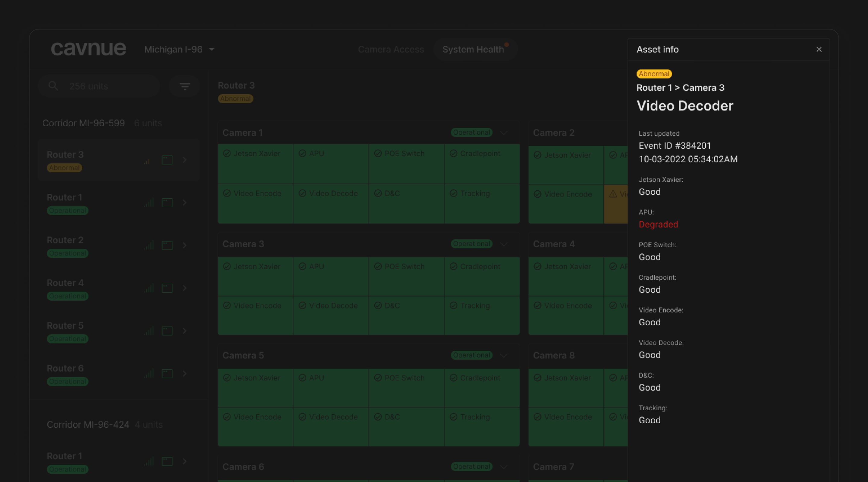Close the Asset info panel

coord(819,49)
